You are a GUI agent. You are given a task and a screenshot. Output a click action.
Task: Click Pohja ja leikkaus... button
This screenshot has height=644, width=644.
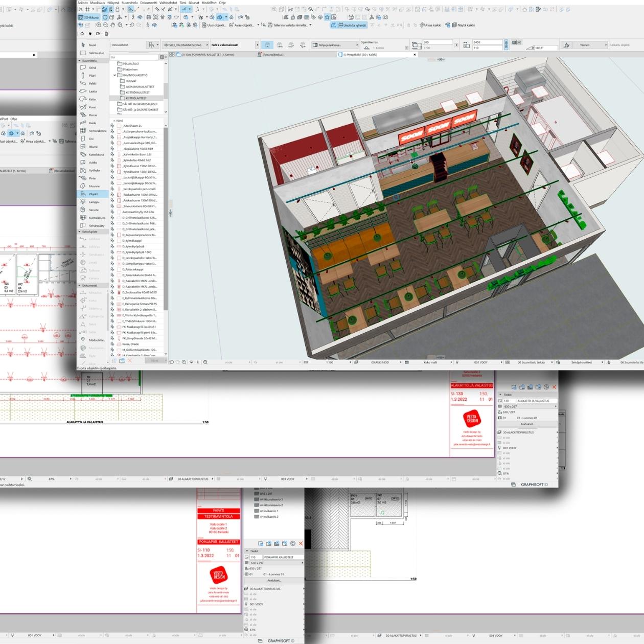coord(334,45)
